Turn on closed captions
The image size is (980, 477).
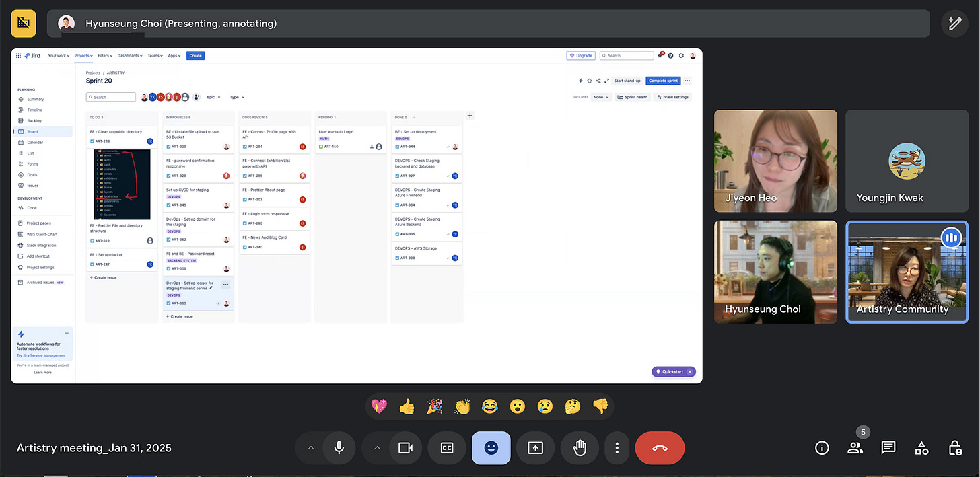tap(447, 448)
